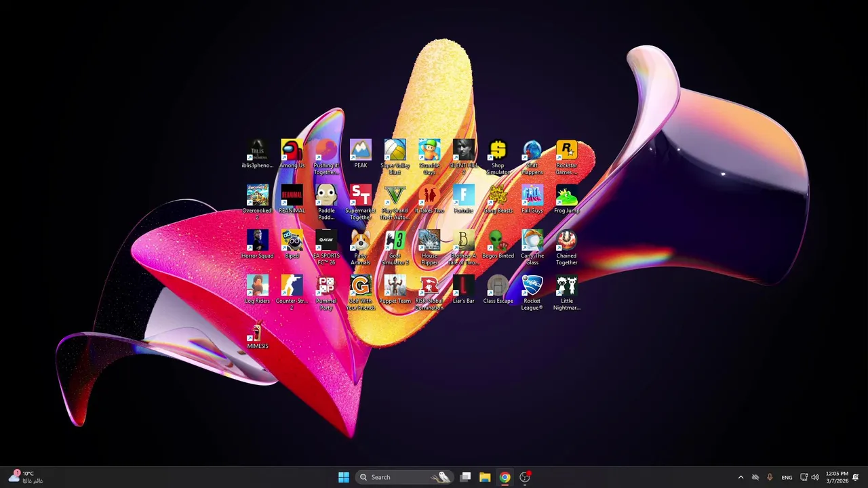Select the Party Animals shortcut
This screenshot has height=488, width=868.
pyautogui.click(x=360, y=247)
